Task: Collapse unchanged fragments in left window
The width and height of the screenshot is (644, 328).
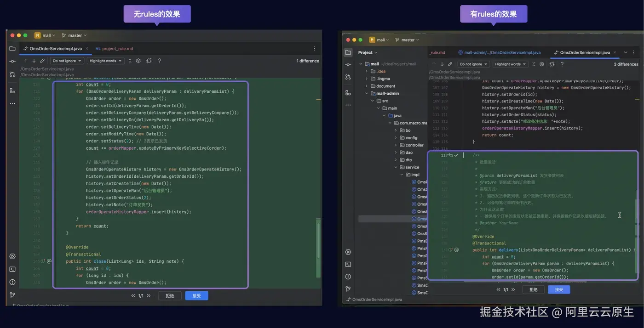Action: click(130, 61)
